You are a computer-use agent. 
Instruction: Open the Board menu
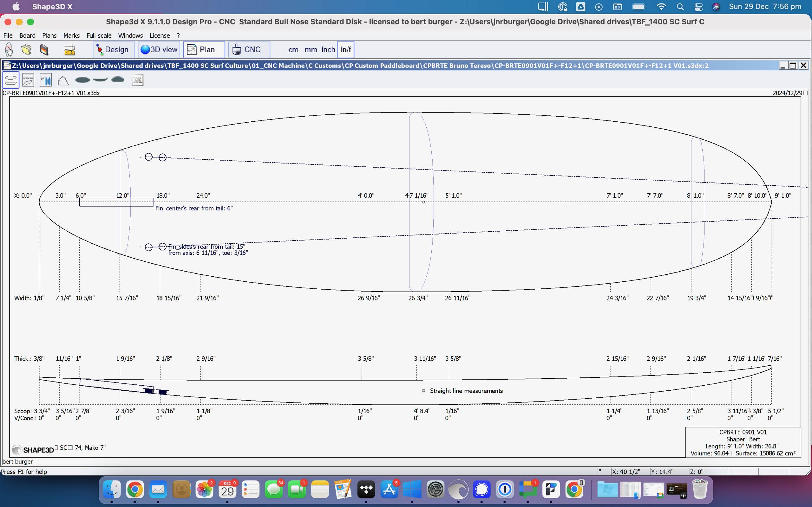click(27, 35)
